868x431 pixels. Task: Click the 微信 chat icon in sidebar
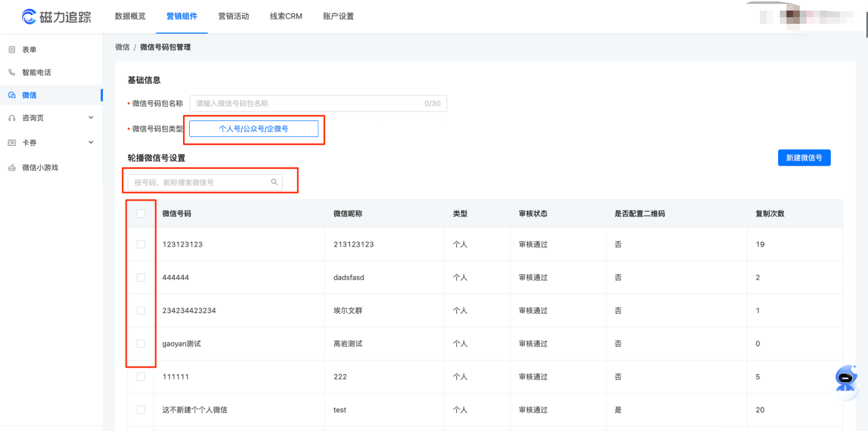point(12,95)
